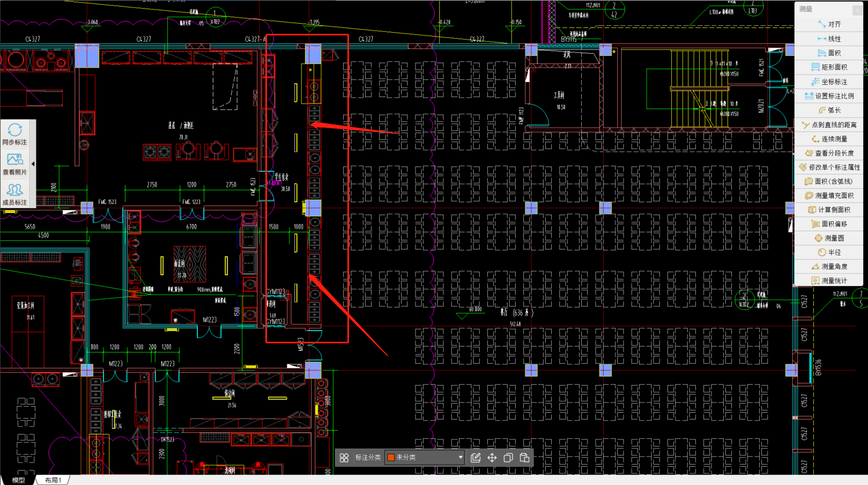Open 修改单个标注属性 annotation properties
This screenshot has height=485, width=868.
click(x=828, y=167)
